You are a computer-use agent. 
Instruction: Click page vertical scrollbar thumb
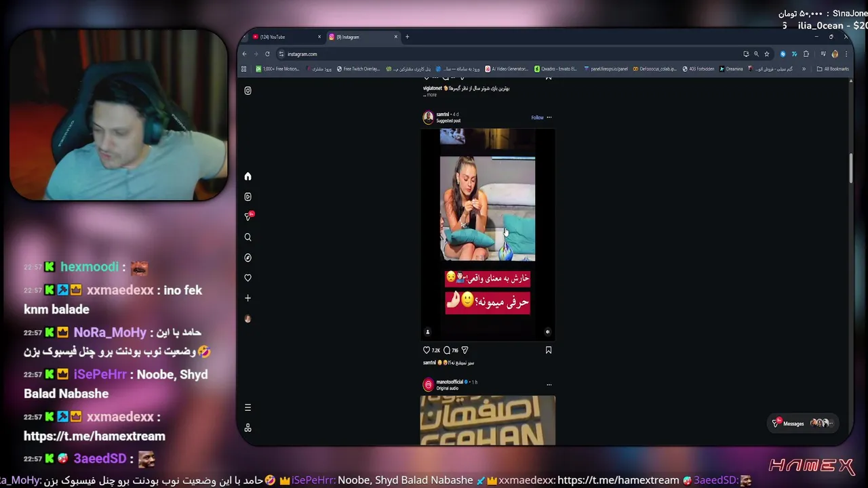[x=850, y=168]
